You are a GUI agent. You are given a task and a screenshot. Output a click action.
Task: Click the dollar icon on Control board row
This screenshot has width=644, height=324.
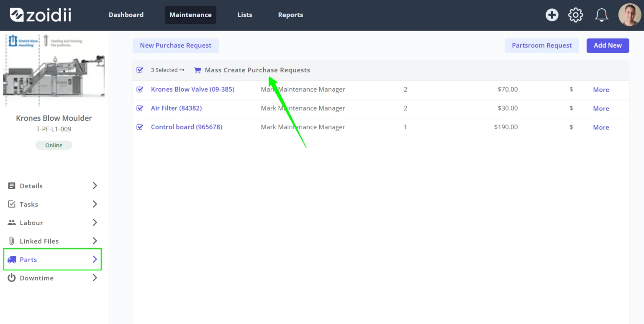[x=571, y=127]
